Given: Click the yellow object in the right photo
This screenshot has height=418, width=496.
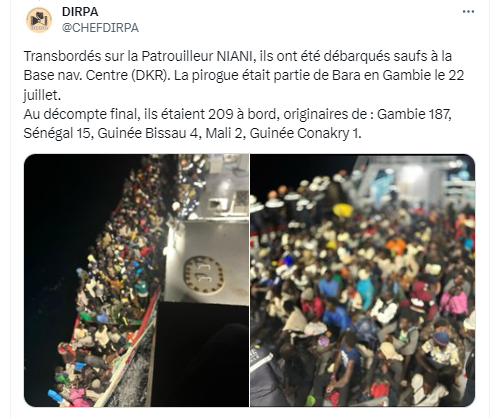Looking at the screenshot, I should pyautogui.click(x=343, y=210).
